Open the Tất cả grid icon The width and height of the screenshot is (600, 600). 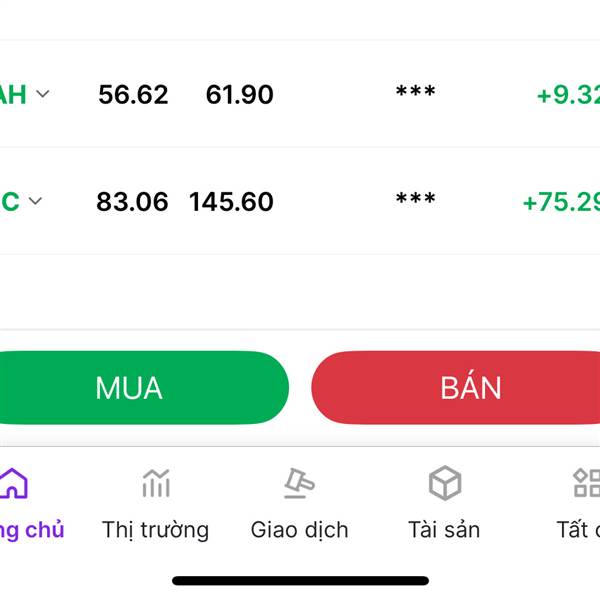tap(587, 483)
